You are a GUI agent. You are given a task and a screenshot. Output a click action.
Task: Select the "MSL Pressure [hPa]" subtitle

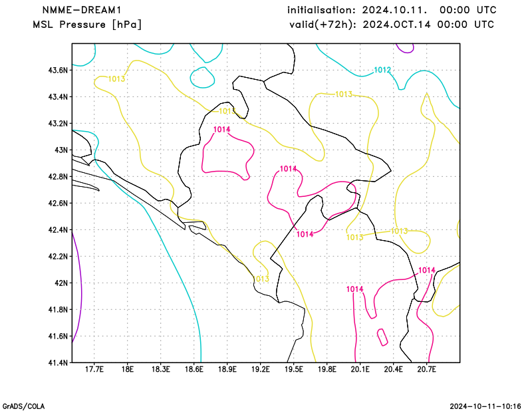[x=87, y=25]
